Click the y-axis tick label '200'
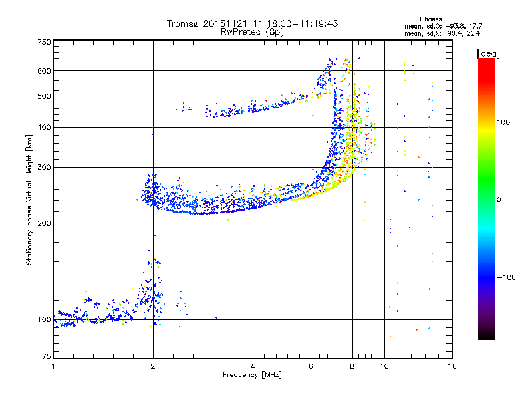The height and width of the screenshot is (399, 532). click(44, 223)
